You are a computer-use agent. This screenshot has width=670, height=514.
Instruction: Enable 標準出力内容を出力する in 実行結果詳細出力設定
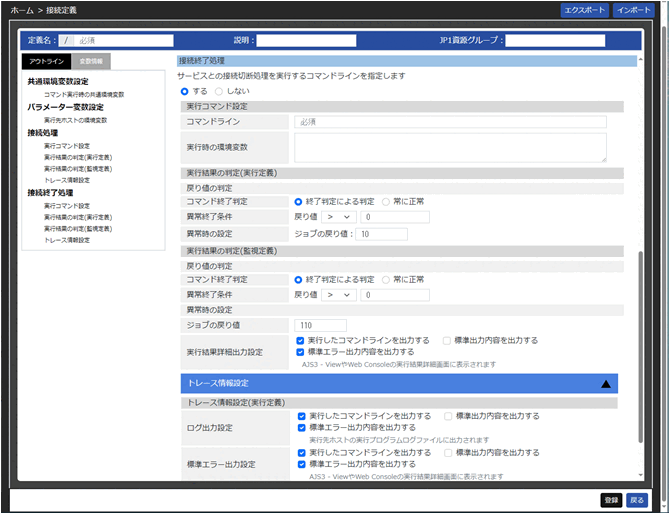tap(447, 340)
